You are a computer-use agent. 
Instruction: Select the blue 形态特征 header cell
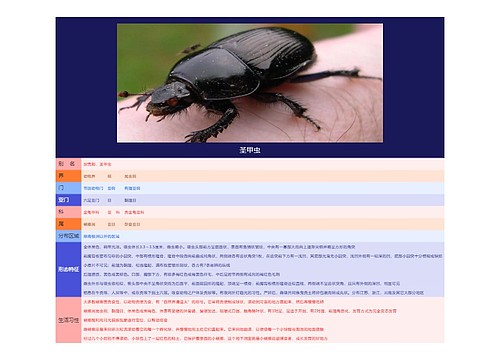tap(68, 269)
